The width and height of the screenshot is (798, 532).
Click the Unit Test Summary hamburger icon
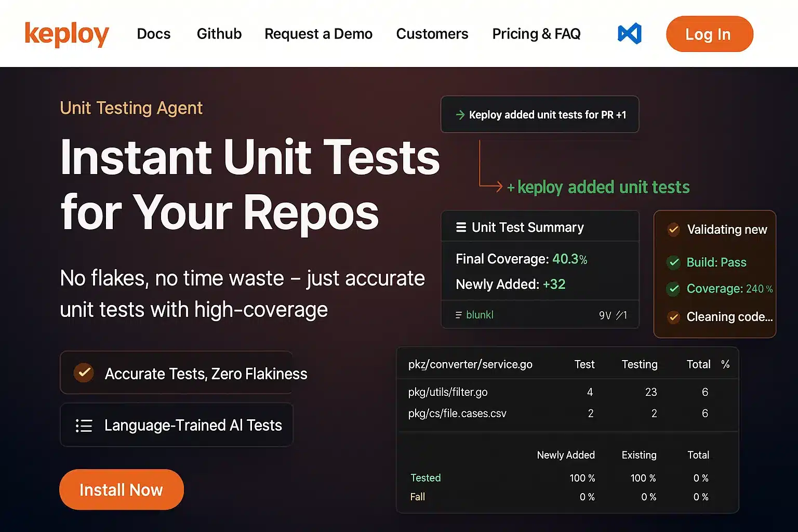461,228
